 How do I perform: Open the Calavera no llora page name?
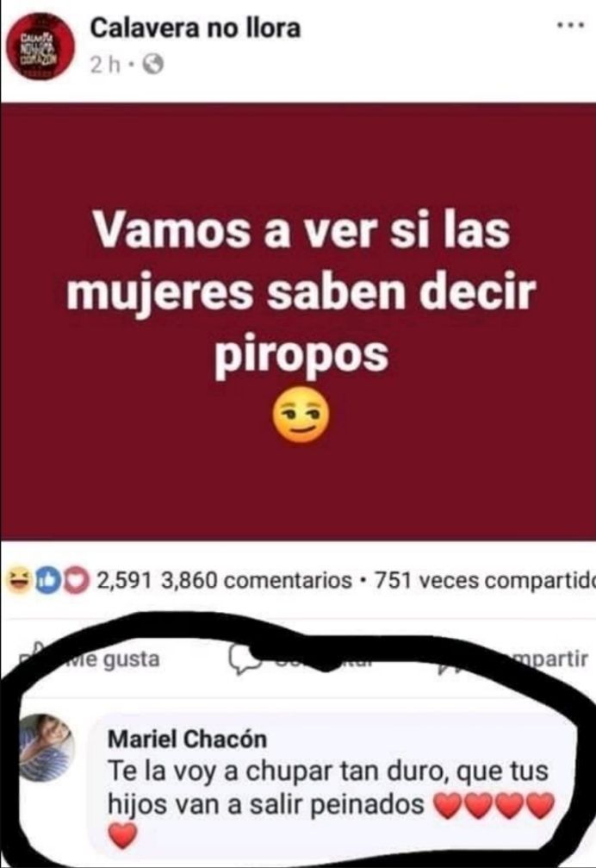[196, 28]
